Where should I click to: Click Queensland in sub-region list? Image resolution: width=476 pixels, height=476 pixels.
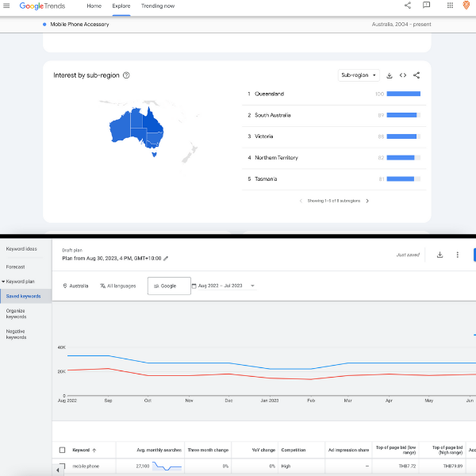coord(269,94)
